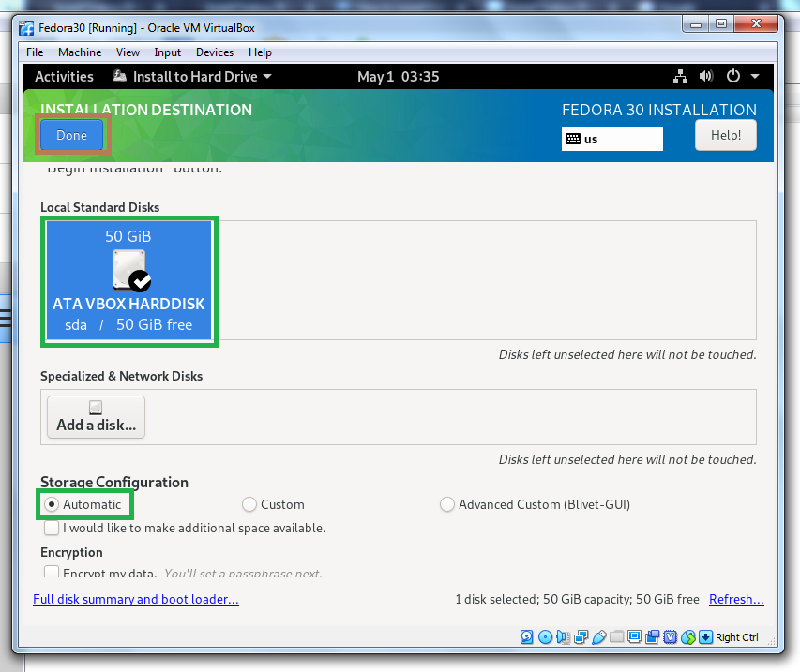The width and height of the screenshot is (800, 672).
Task: Open Full disk summary and boot loader link
Action: 136,599
